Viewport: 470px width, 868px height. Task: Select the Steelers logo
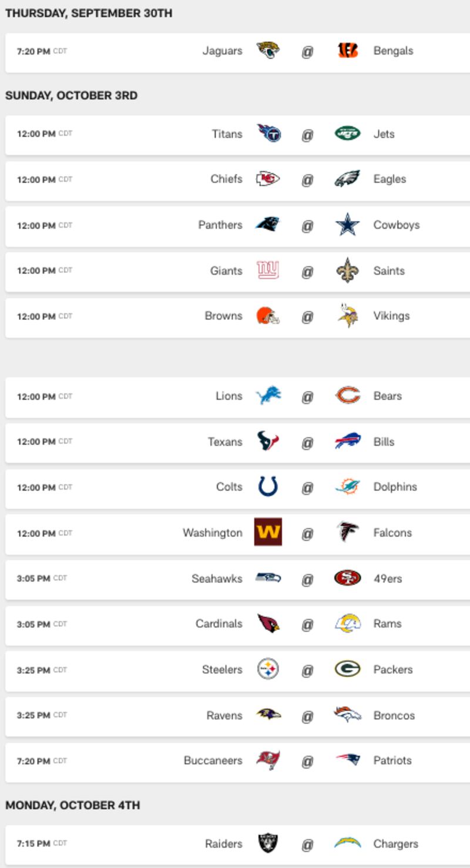coord(268,669)
